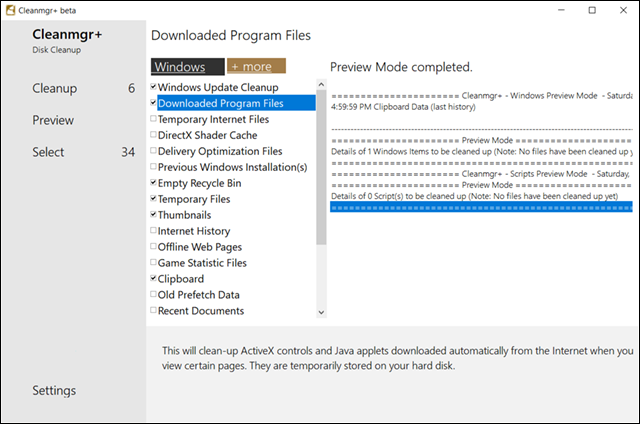This screenshot has width=640, height=424.
Task: Uncheck the Clipboard checkbox
Action: click(153, 278)
